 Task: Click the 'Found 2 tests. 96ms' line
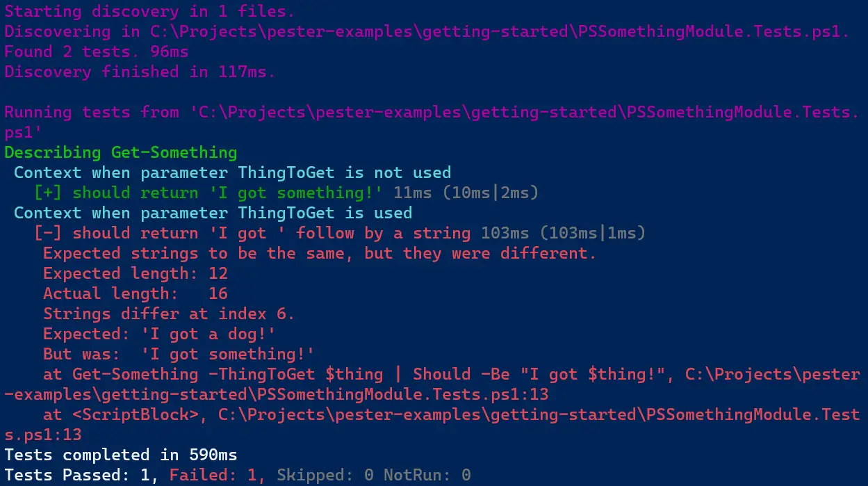pos(96,51)
